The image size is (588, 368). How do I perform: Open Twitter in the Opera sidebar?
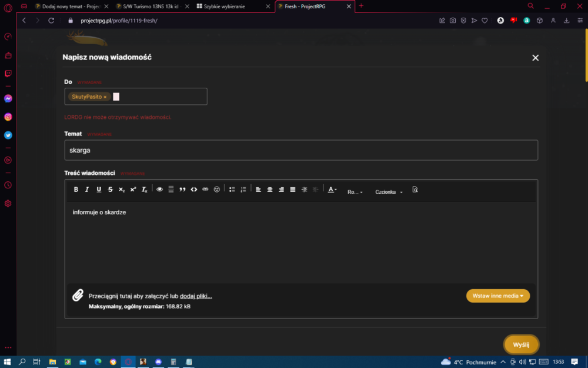pos(8,135)
